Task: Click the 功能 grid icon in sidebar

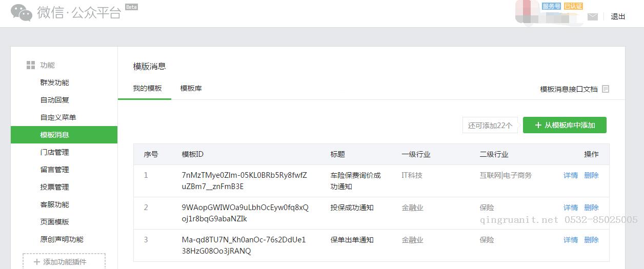Action: 31,65
